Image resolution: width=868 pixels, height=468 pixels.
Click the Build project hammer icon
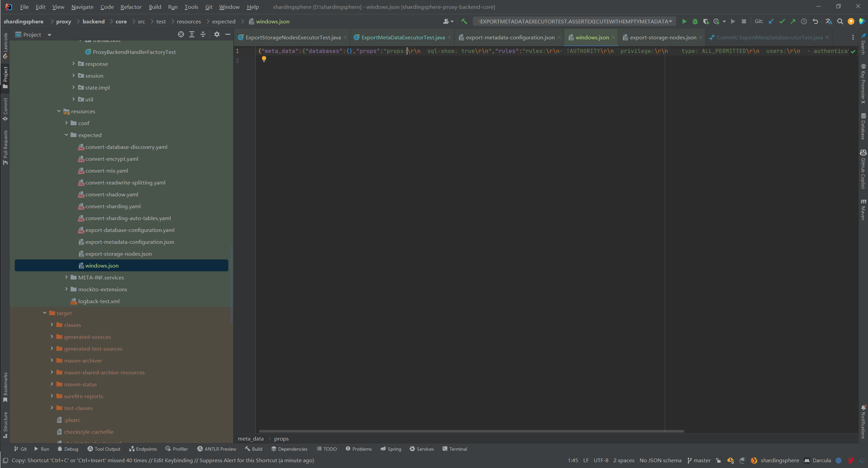[464, 21]
